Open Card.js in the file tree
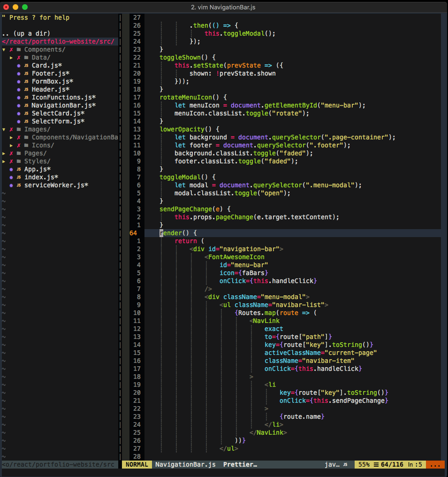This screenshot has width=448, height=477. point(47,65)
